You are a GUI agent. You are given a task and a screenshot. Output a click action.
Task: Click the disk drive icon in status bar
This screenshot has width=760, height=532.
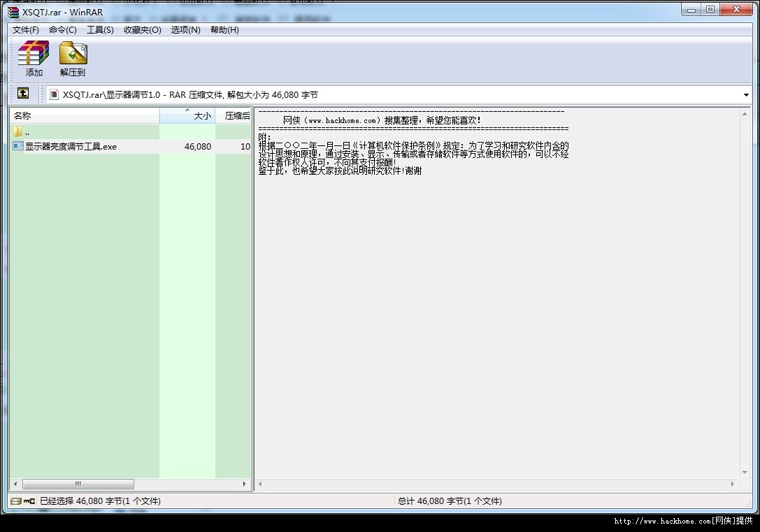15,501
